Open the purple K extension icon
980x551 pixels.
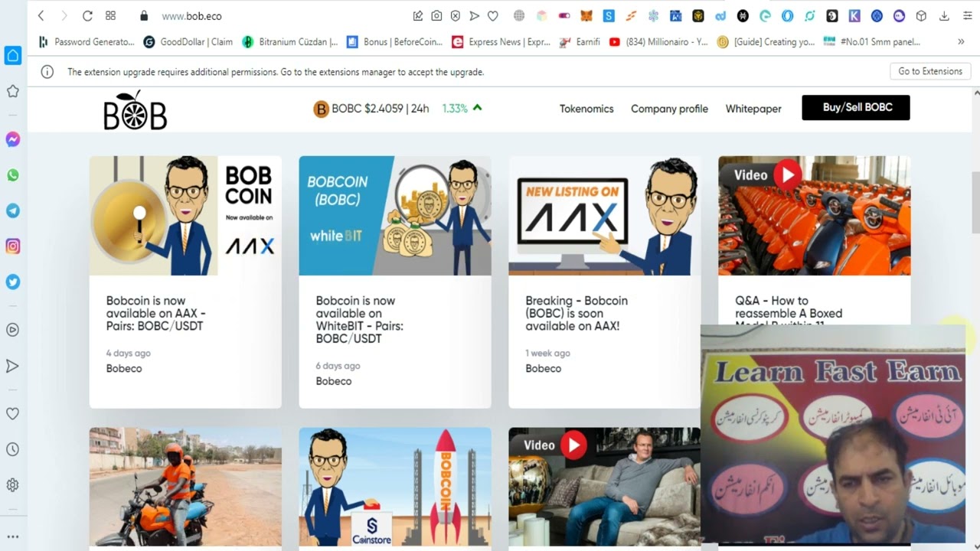click(x=854, y=15)
